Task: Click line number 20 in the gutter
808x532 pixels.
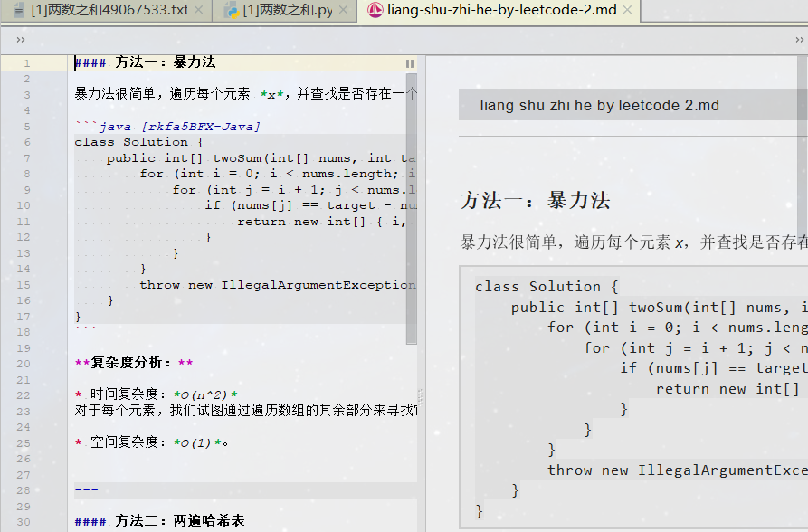Action: pyautogui.click(x=24, y=364)
